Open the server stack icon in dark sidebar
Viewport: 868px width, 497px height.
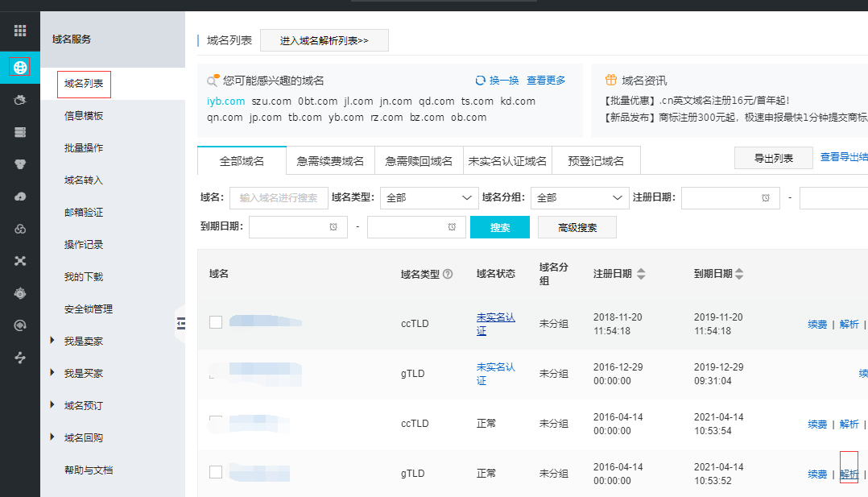point(20,132)
